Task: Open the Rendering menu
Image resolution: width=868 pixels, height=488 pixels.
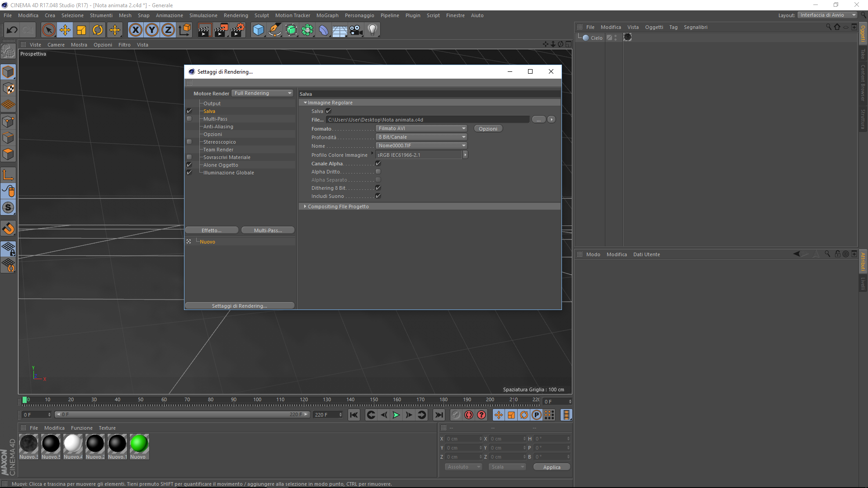Action: pyautogui.click(x=236, y=15)
